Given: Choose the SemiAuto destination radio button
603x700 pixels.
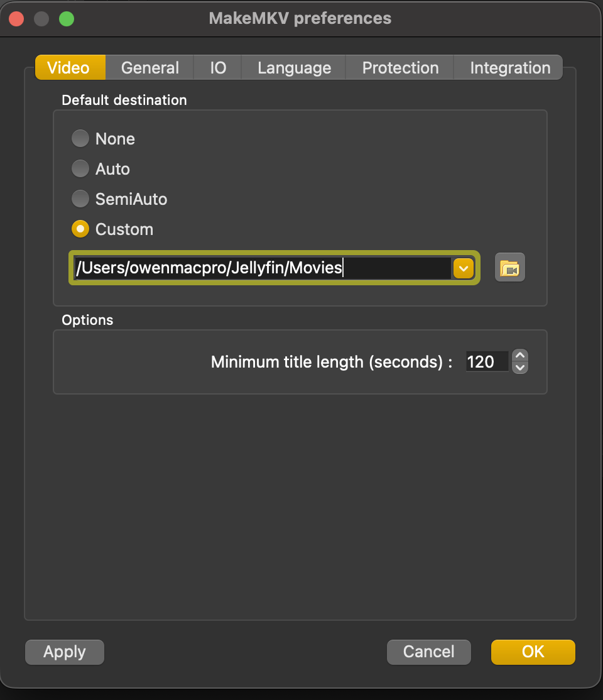Looking at the screenshot, I should point(80,199).
